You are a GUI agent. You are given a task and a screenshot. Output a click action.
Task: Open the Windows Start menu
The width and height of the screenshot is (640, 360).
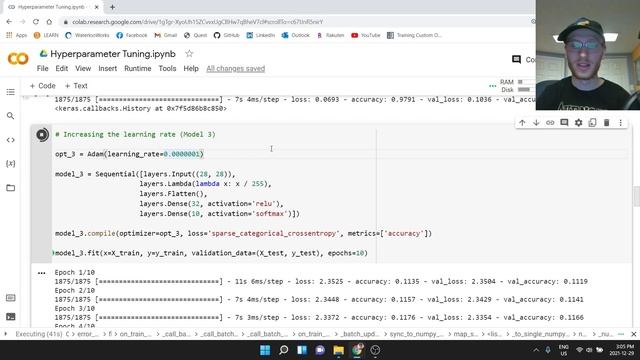(x=265, y=350)
